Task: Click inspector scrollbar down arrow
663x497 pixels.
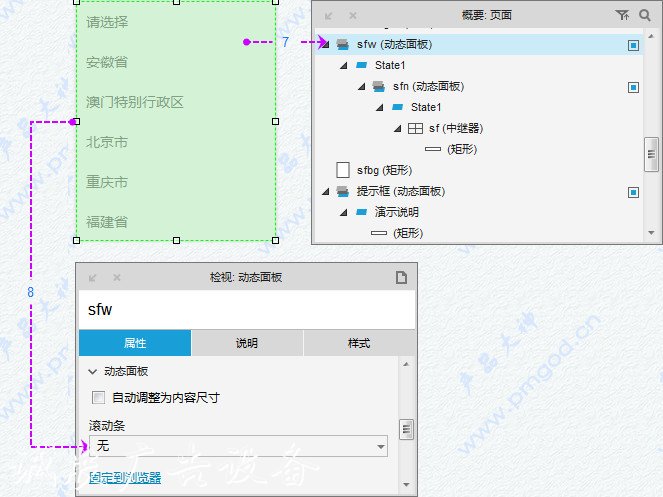Action: pos(406,485)
